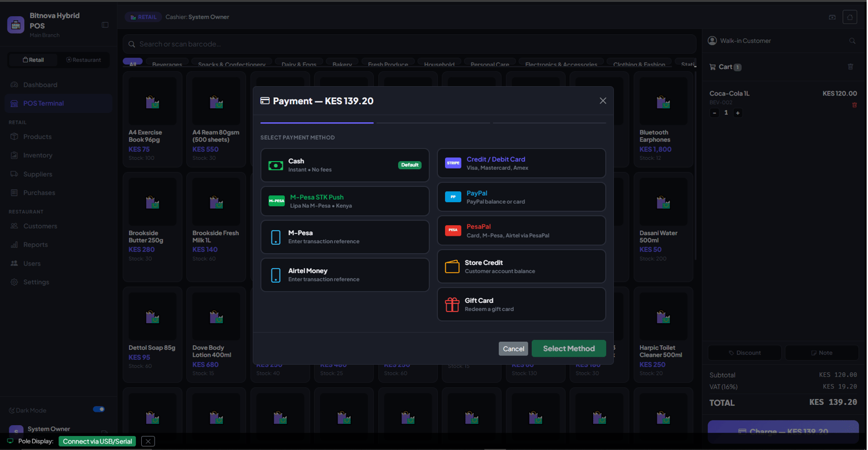
Task: Add Dettol Soap 85g to cart
Action: point(153,335)
